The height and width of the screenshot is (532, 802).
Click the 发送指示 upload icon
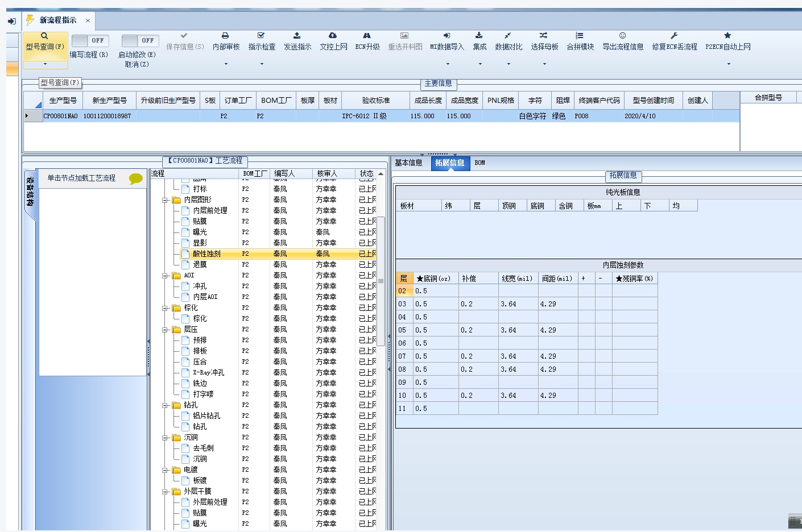[x=297, y=35]
